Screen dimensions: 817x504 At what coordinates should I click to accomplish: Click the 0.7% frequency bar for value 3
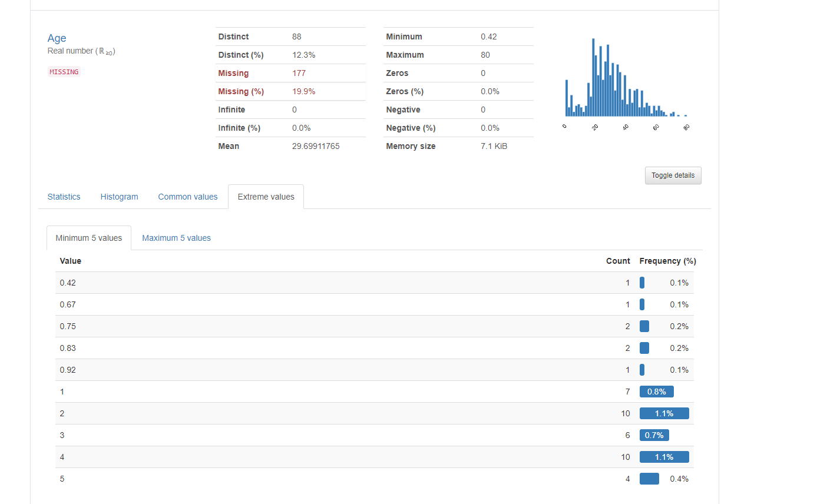point(654,435)
